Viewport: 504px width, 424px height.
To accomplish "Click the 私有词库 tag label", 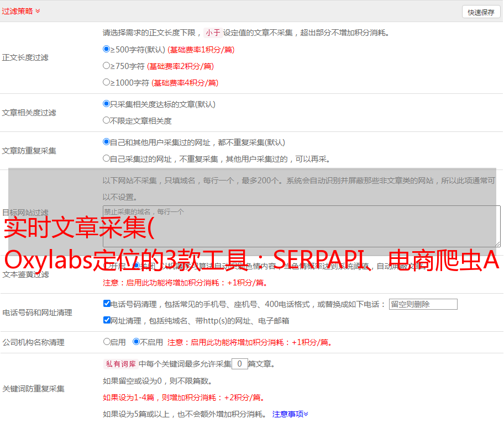I will [119, 364].
